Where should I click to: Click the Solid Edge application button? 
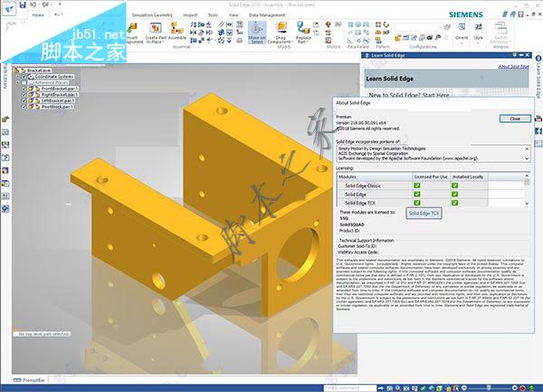[x=9, y=8]
